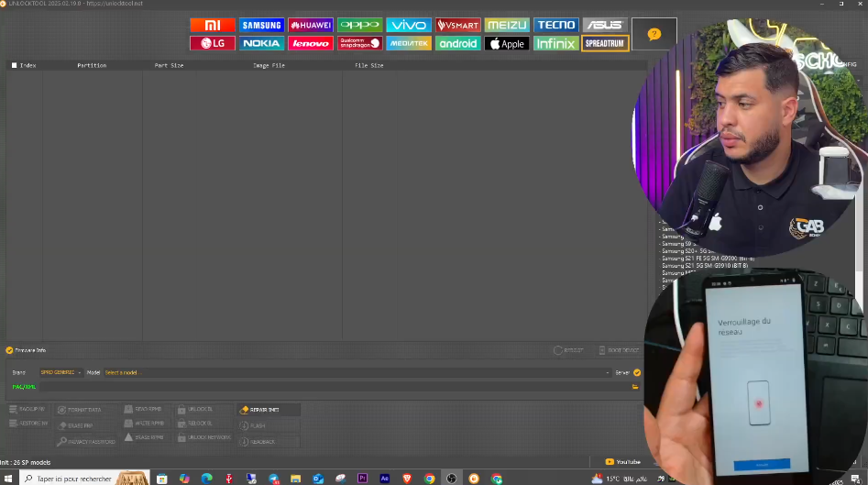Open the Brand SPRD GENERIC dropdown

(x=60, y=372)
